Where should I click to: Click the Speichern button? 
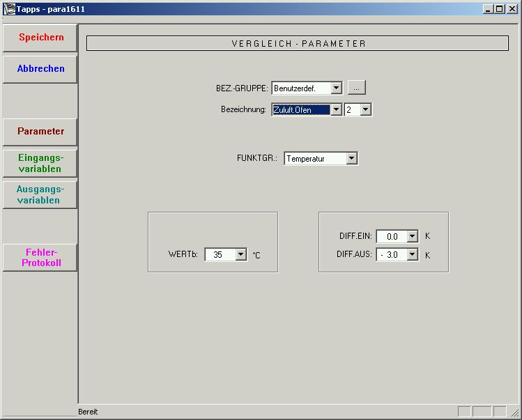pyautogui.click(x=40, y=38)
